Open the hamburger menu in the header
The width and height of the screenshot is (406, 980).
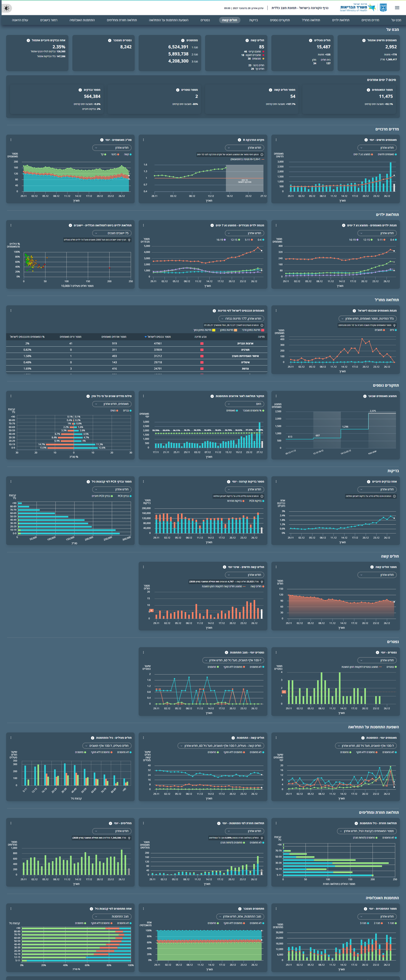click(x=397, y=8)
